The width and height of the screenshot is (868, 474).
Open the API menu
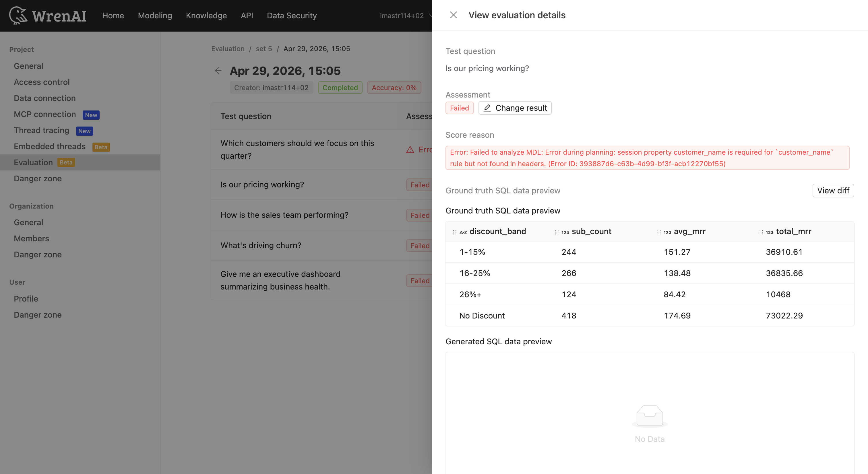tap(247, 15)
